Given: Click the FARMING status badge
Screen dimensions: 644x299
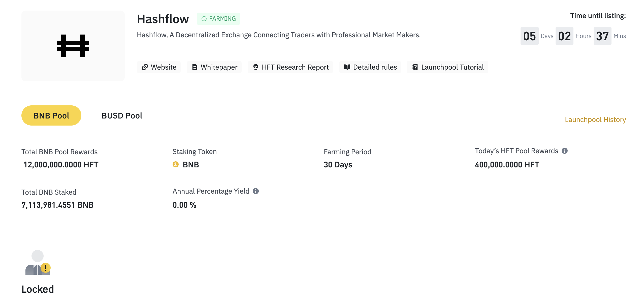Looking at the screenshot, I should click(x=218, y=19).
